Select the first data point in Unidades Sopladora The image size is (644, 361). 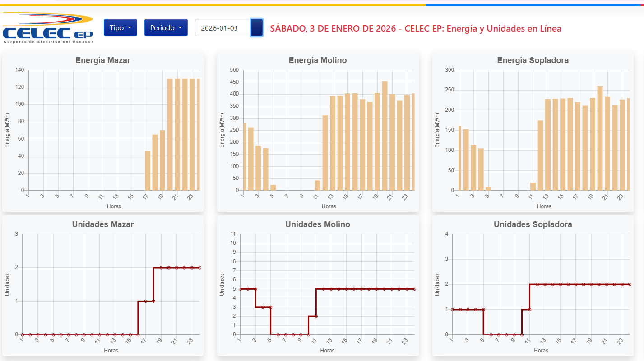pos(453,310)
